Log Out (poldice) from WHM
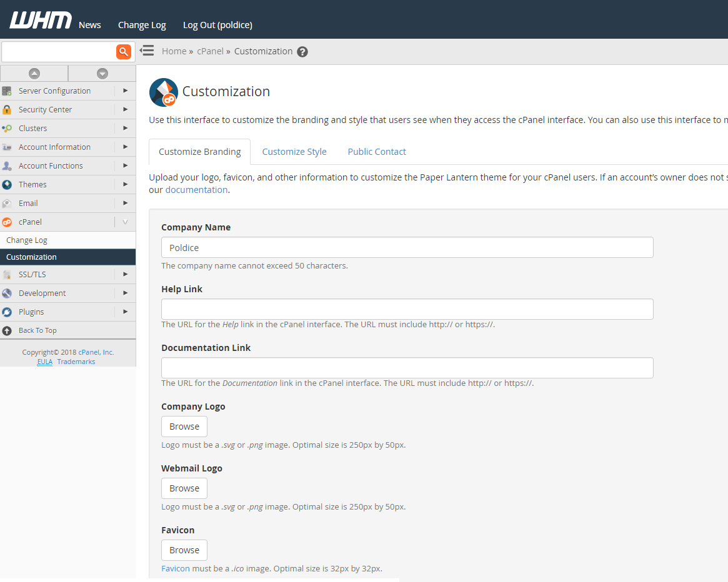The image size is (728, 582). pos(217,25)
